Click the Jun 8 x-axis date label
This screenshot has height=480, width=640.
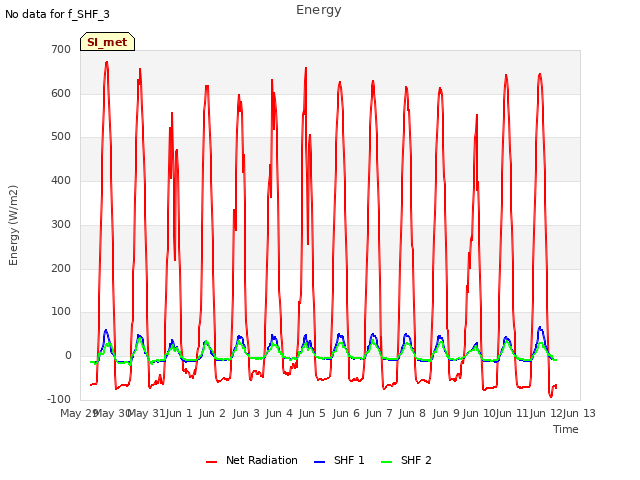pos(412,413)
